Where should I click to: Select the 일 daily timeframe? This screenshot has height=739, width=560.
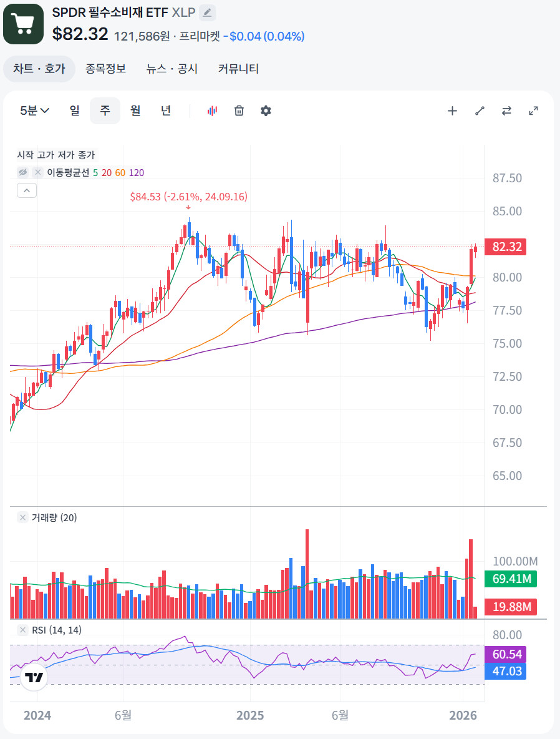click(75, 110)
